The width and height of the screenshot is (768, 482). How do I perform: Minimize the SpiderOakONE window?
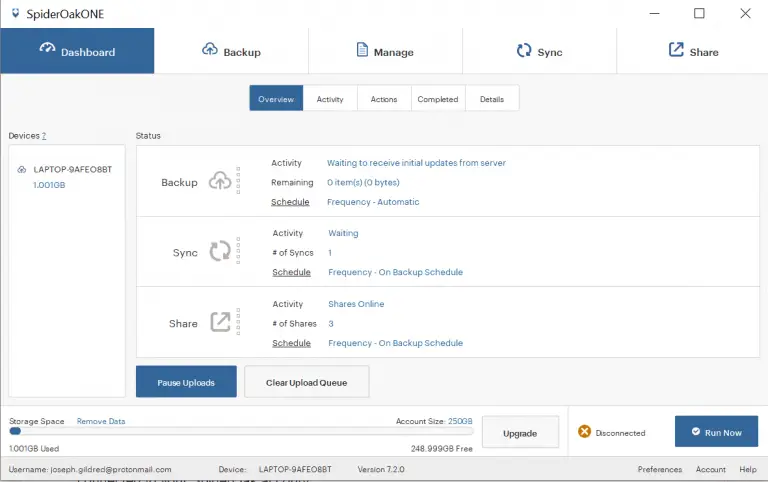654,13
